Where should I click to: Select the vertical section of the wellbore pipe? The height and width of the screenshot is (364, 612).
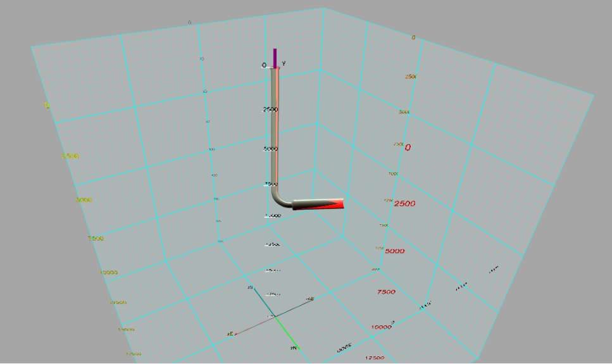coord(275,127)
